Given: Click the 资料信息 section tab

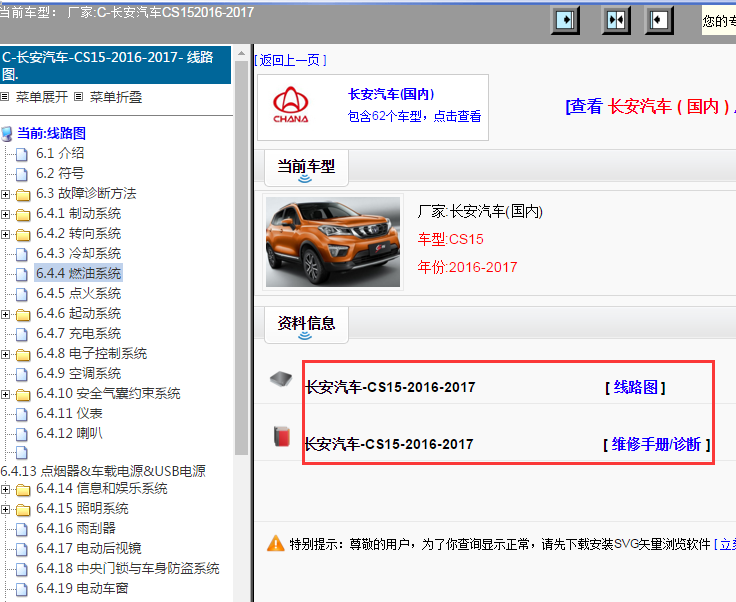Looking at the screenshot, I should coord(306,325).
